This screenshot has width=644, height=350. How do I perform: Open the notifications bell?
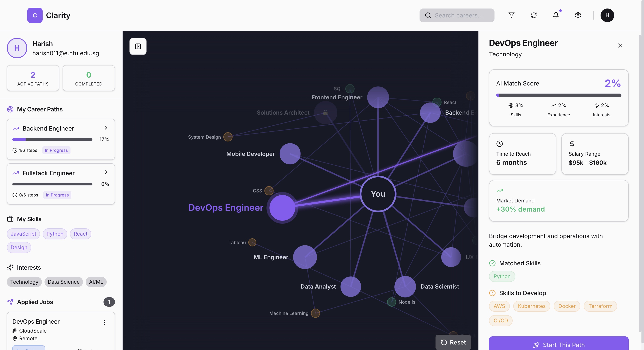coord(555,15)
